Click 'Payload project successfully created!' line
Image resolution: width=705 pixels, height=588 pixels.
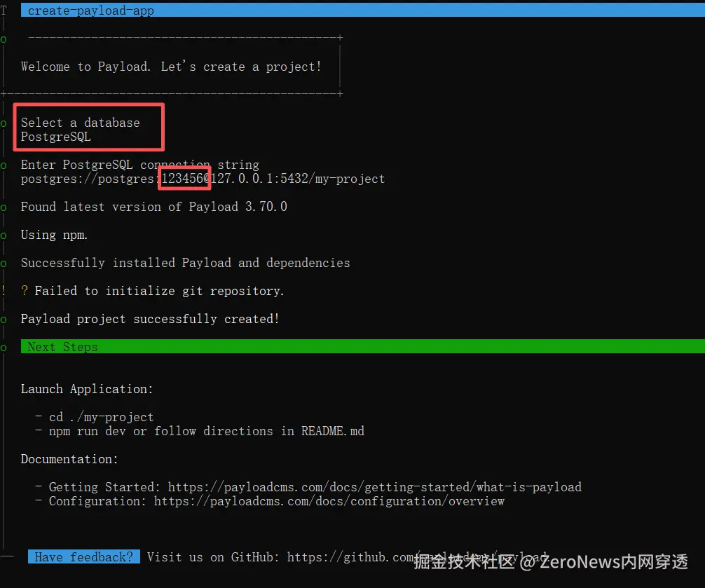150,319
